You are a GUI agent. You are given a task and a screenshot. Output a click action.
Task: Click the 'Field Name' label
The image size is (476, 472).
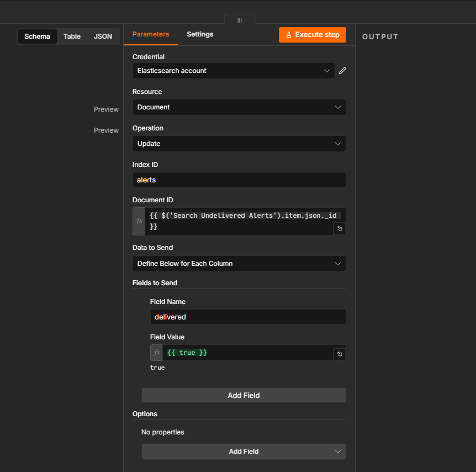pos(167,302)
